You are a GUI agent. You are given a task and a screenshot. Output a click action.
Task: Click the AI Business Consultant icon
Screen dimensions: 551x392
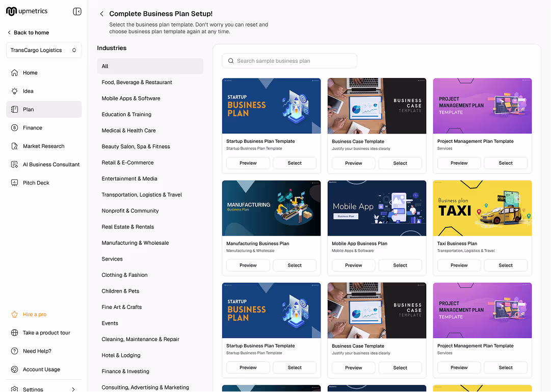(x=14, y=165)
